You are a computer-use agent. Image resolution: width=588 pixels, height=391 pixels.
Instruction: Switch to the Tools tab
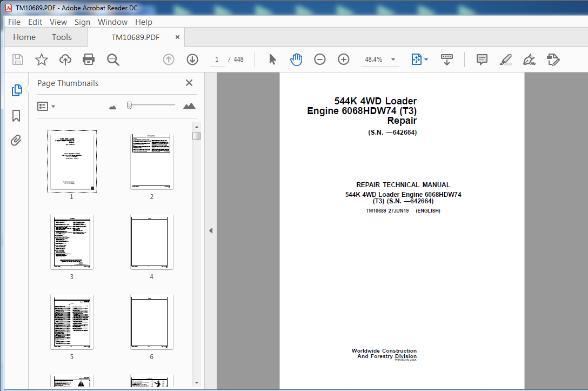(x=62, y=37)
